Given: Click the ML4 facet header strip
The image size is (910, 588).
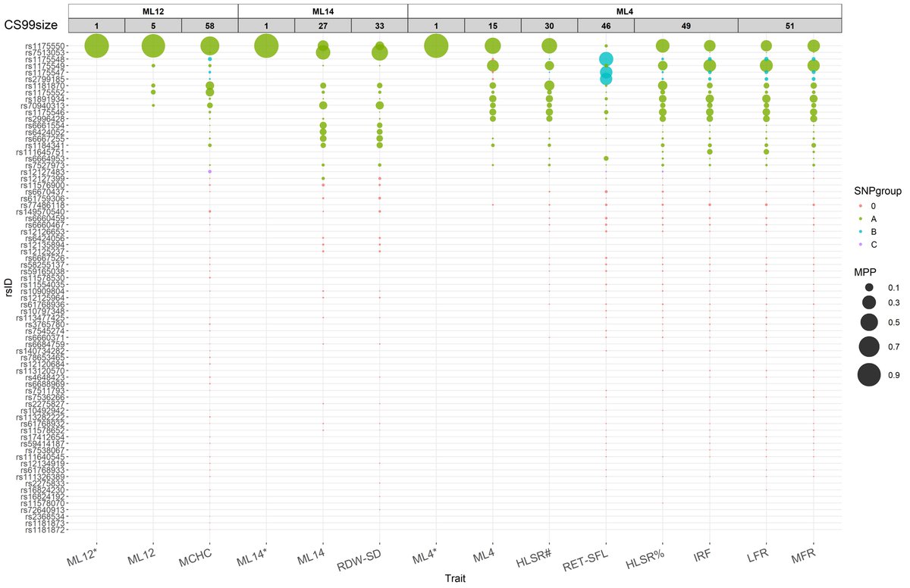Looking at the screenshot, I should click(625, 10).
